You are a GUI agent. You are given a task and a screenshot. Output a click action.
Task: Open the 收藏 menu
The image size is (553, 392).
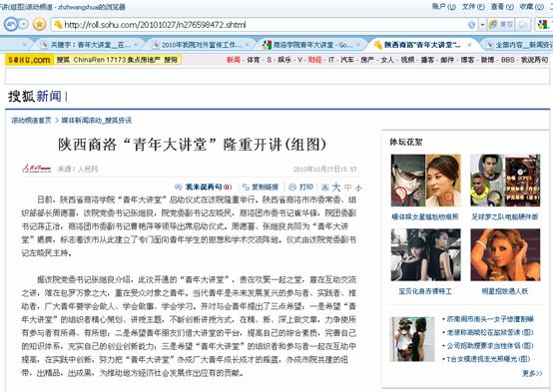pyautogui.click(x=531, y=6)
